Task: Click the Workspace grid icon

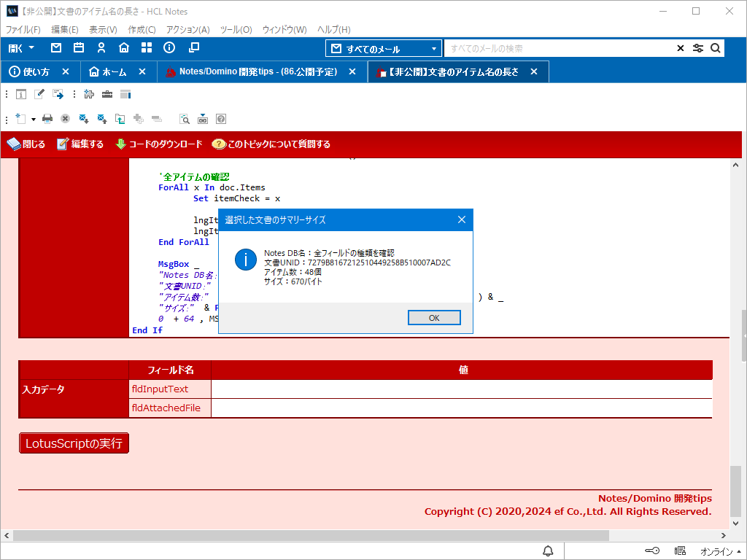Action: point(147,48)
